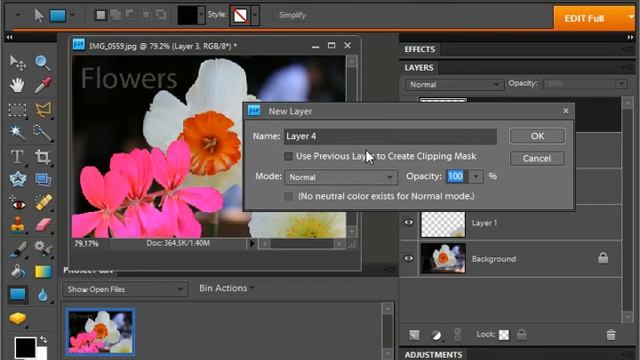The height and width of the screenshot is (360, 640).
Task: Open Layers panel blend mode Normal dropdown
Action: click(x=454, y=84)
